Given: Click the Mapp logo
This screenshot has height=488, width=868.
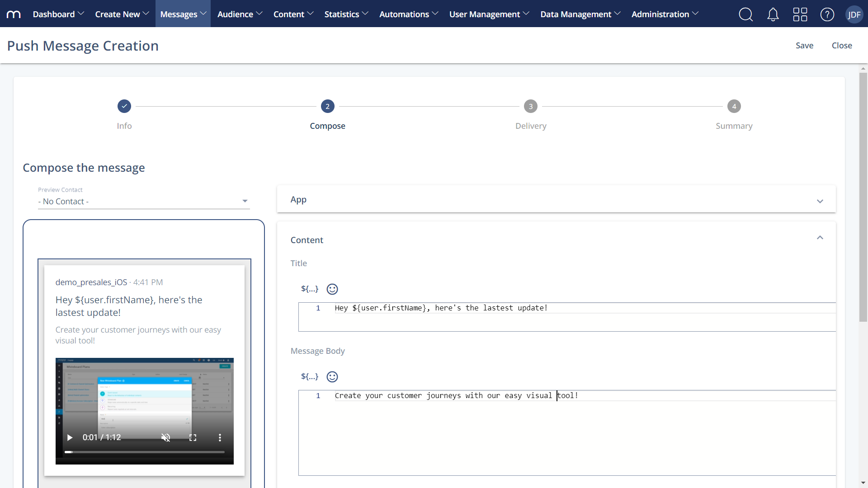Looking at the screenshot, I should point(13,14).
